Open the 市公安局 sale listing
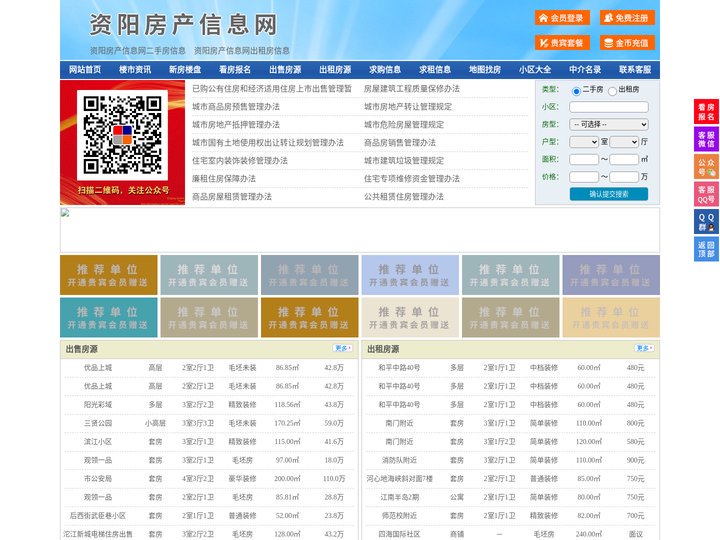The width and height of the screenshot is (720, 540). pos(98,478)
